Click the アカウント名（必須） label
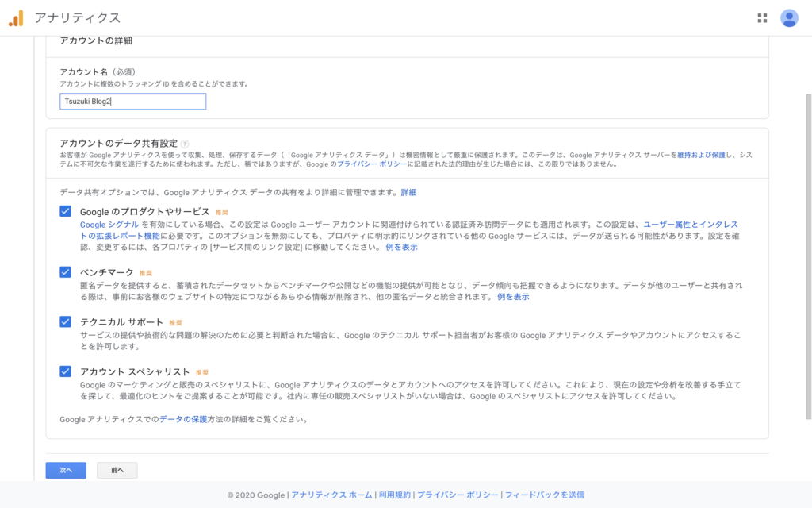Image resolution: width=812 pixels, height=508 pixels. tap(98, 72)
